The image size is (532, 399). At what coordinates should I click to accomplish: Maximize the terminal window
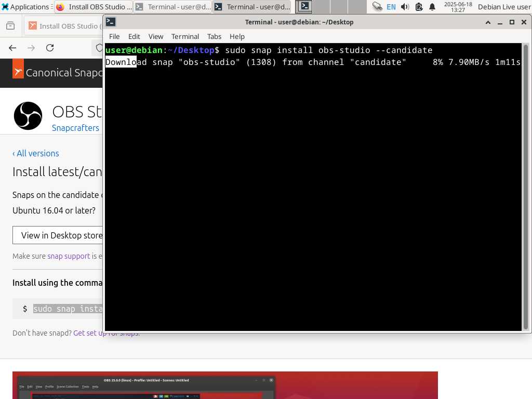[x=512, y=22]
